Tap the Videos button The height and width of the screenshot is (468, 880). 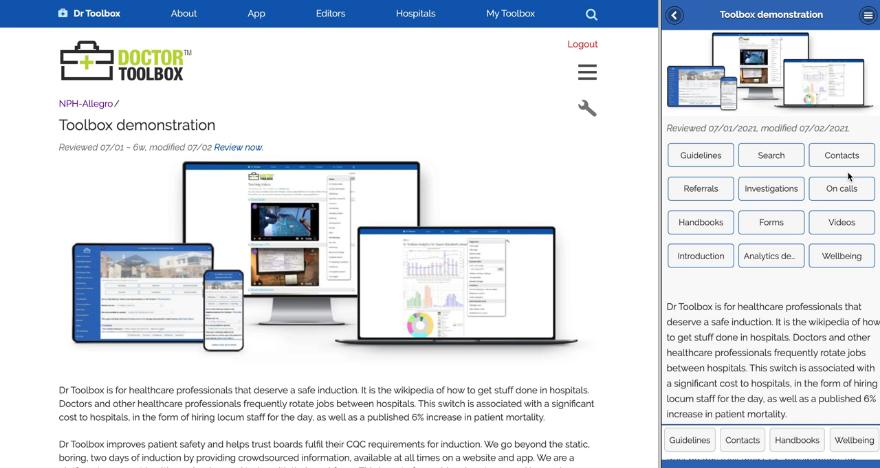(x=841, y=222)
